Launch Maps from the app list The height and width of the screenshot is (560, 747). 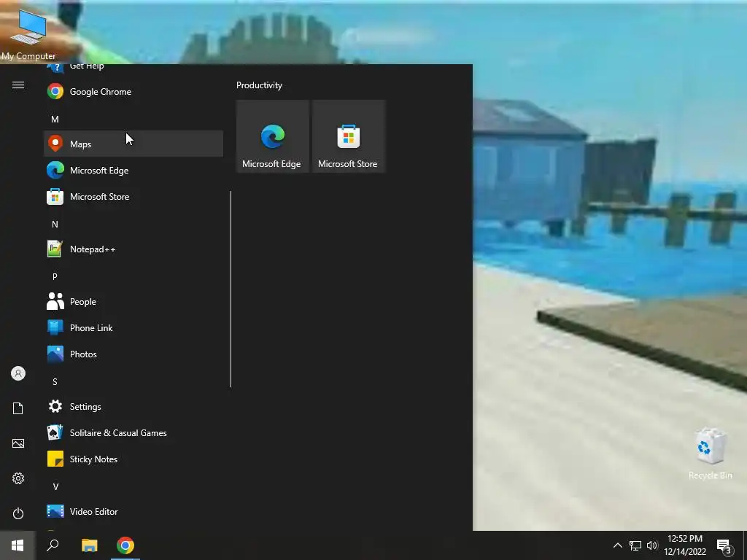point(133,144)
